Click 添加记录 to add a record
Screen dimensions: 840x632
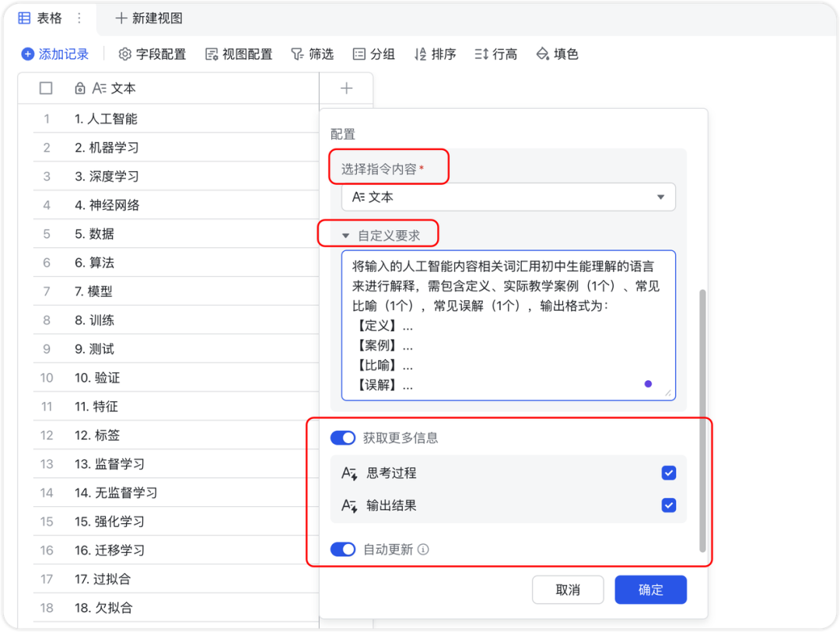click(54, 54)
